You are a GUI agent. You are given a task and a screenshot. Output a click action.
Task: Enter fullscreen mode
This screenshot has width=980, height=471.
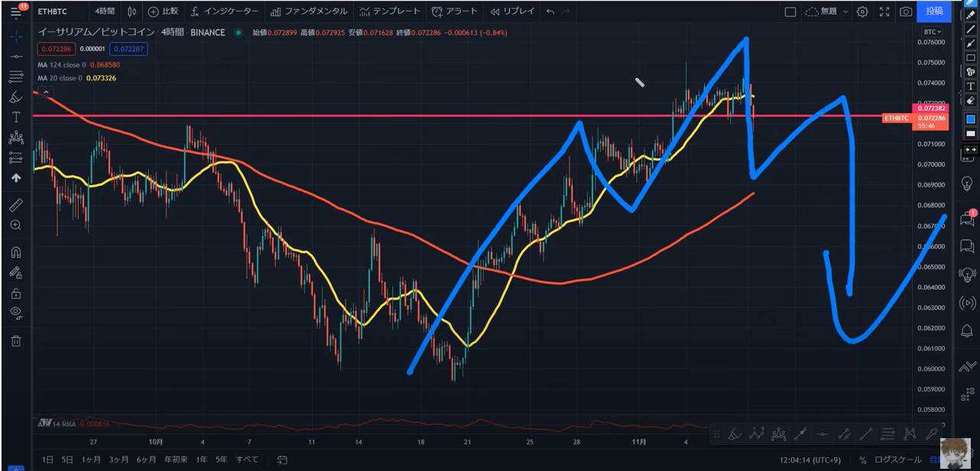[x=884, y=11]
